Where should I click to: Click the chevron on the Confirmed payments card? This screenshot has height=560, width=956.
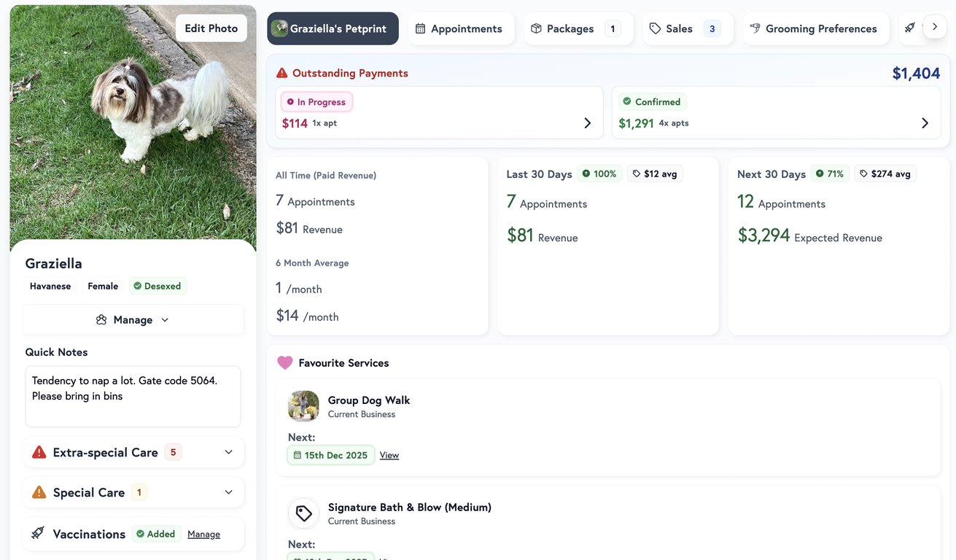(925, 122)
